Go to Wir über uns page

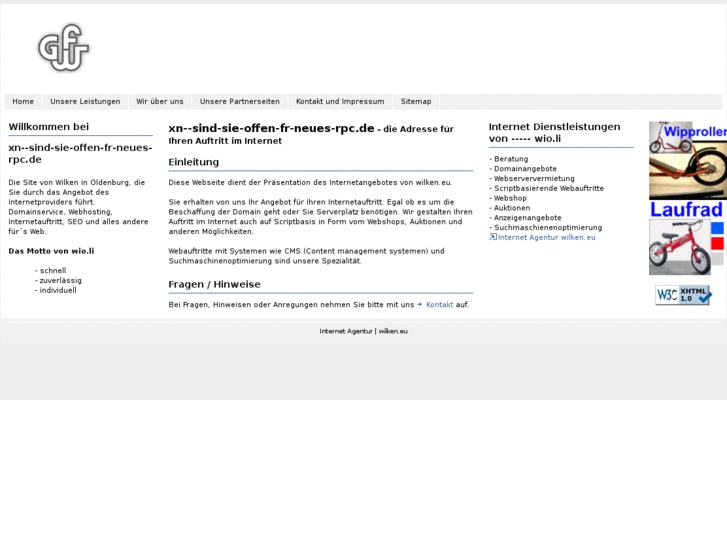pos(160,102)
